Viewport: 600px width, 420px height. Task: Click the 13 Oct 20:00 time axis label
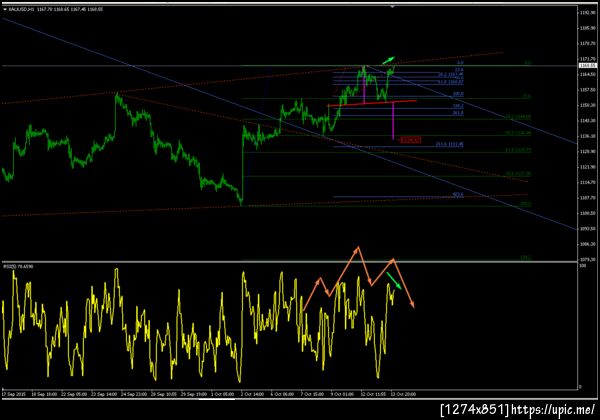click(403, 394)
